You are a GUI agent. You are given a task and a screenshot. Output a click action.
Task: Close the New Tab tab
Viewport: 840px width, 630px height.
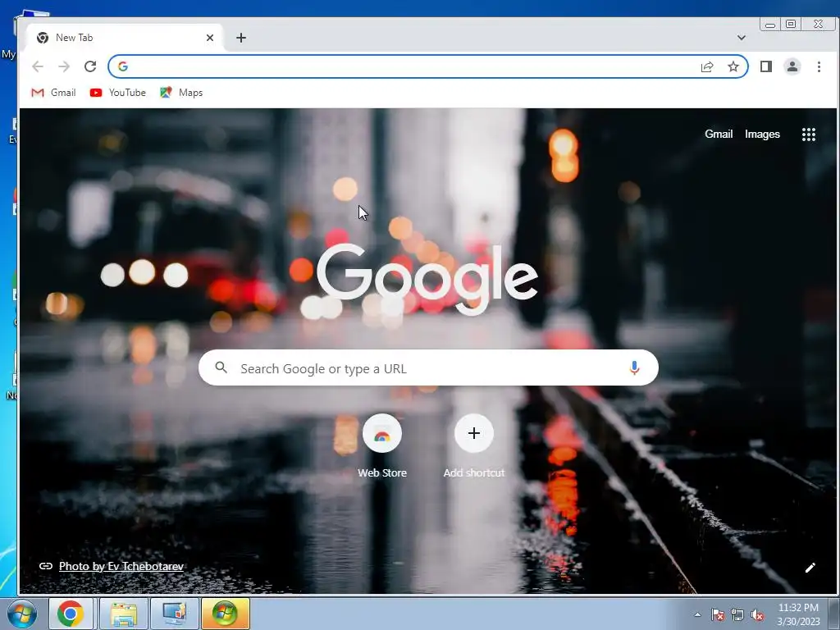210,38
